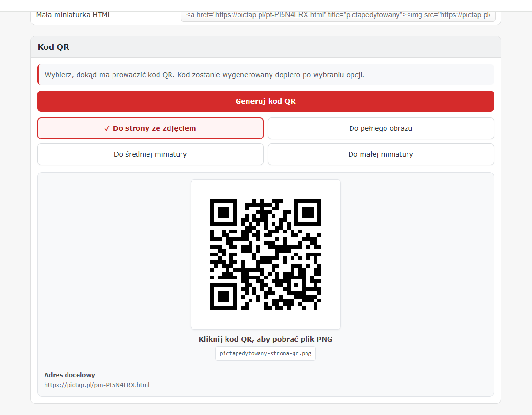Download the QR code image
Viewport: 532px width, 415px height.
pyautogui.click(x=266, y=254)
